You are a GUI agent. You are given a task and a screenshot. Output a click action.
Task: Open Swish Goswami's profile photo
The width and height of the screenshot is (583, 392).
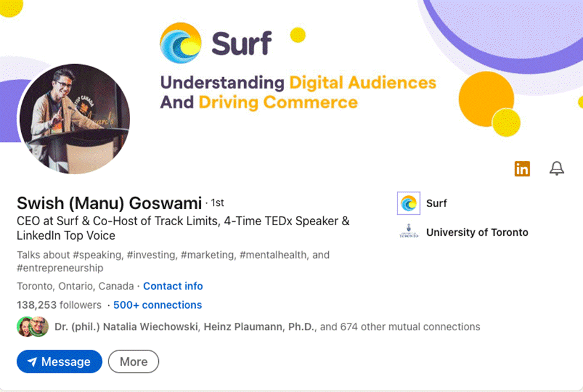74,119
